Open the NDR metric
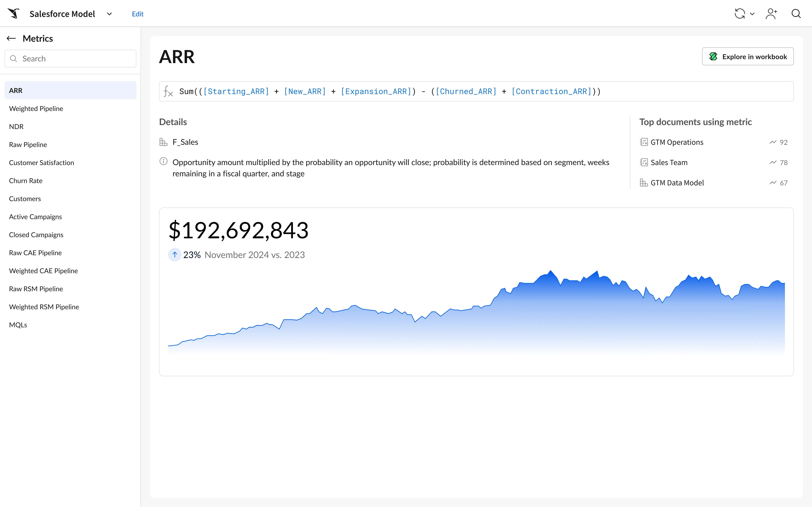 [x=16, y=127]
